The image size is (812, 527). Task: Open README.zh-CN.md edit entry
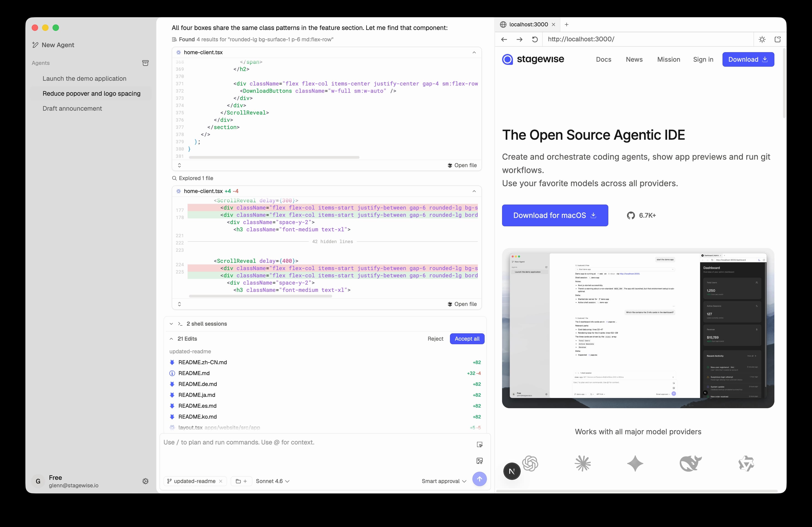coord(325,362)
